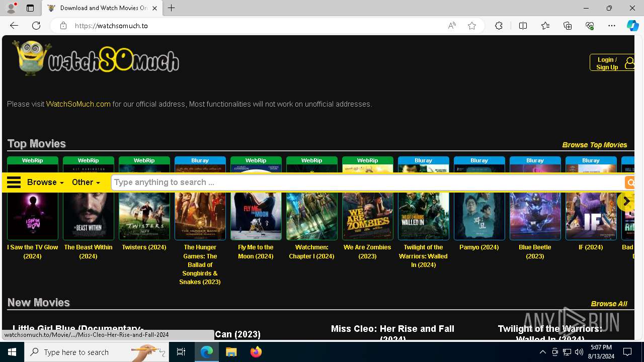Open notifications center
The image size is (644, 362).
pos(628,352)
